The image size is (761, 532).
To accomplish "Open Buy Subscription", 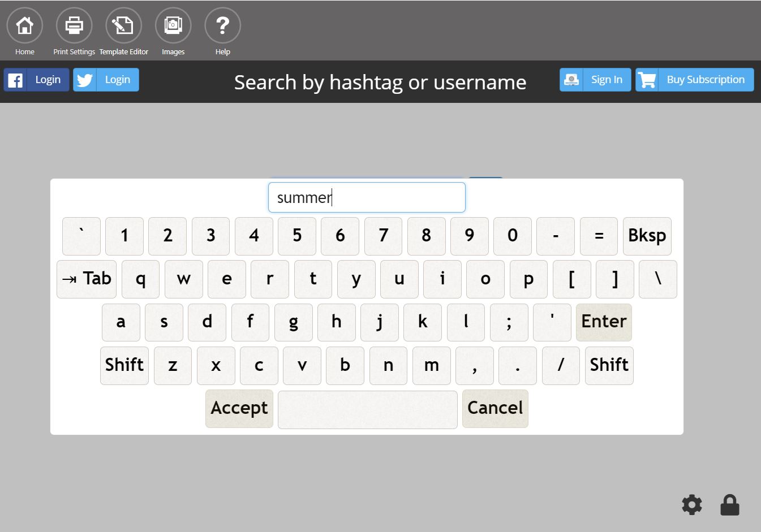I will coord(706,79).
